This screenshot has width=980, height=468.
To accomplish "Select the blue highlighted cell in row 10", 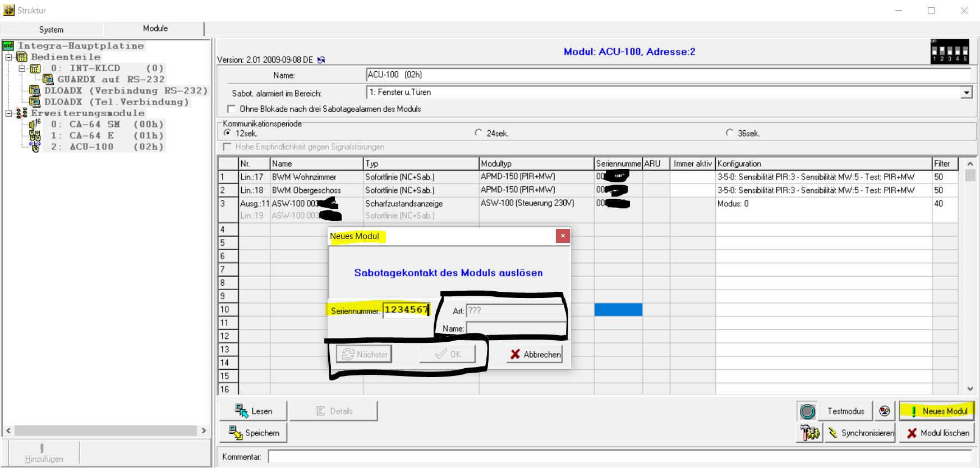I will (x=618, y=310).
